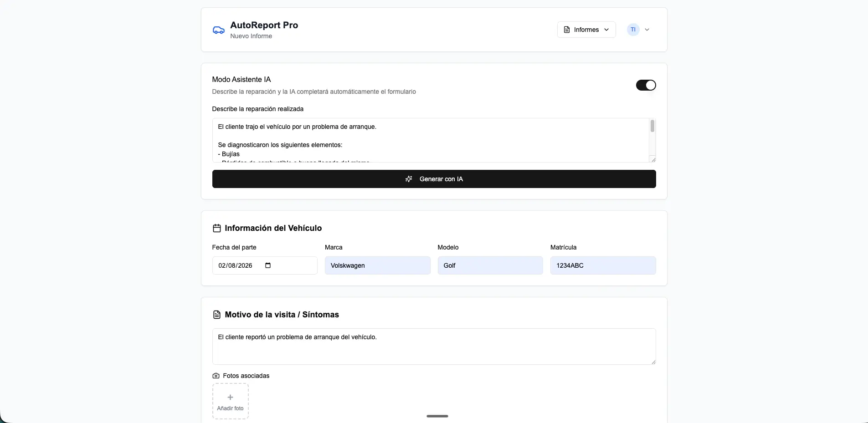Click the Información del Vehículo heading
Screen dimensions: 868x423
[273, 228]
